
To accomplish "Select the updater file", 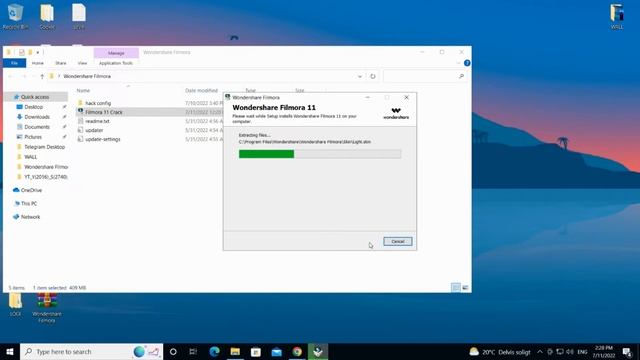I will (x=94, y=130).
